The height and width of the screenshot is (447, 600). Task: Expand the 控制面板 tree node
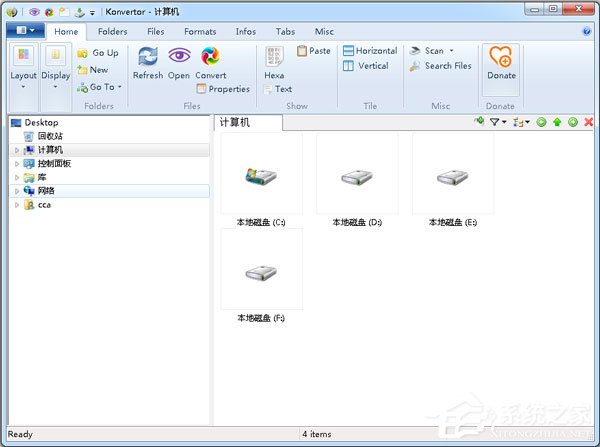(x=17, y=164)
